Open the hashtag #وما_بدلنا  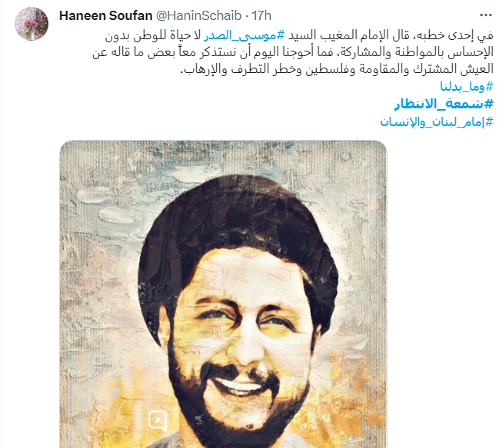click(467, 86)
